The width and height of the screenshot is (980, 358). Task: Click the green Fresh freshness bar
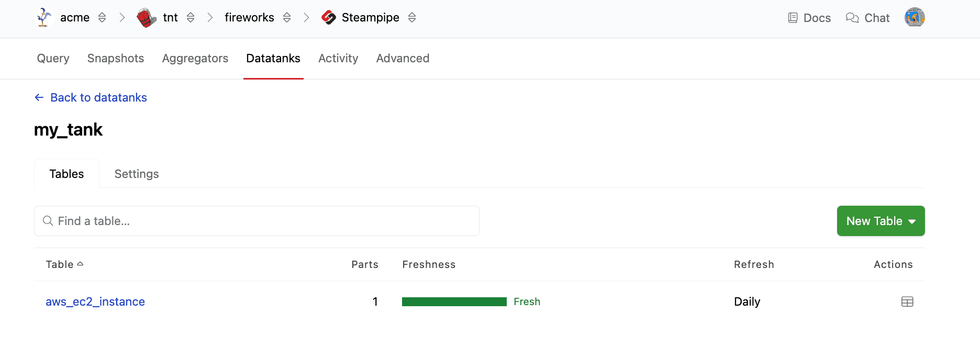click(454, 301)
